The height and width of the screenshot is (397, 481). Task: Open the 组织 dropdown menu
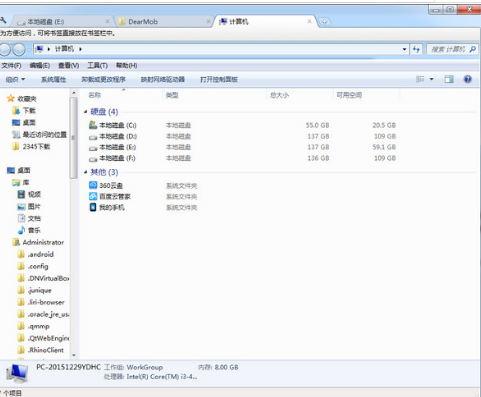click(x=15, y=79)
